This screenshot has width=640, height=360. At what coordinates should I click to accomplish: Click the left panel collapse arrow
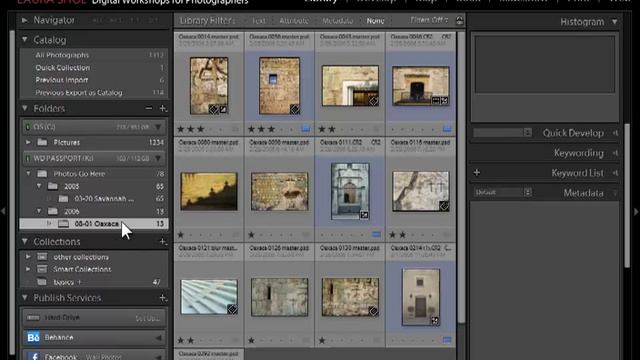point(3,211)
